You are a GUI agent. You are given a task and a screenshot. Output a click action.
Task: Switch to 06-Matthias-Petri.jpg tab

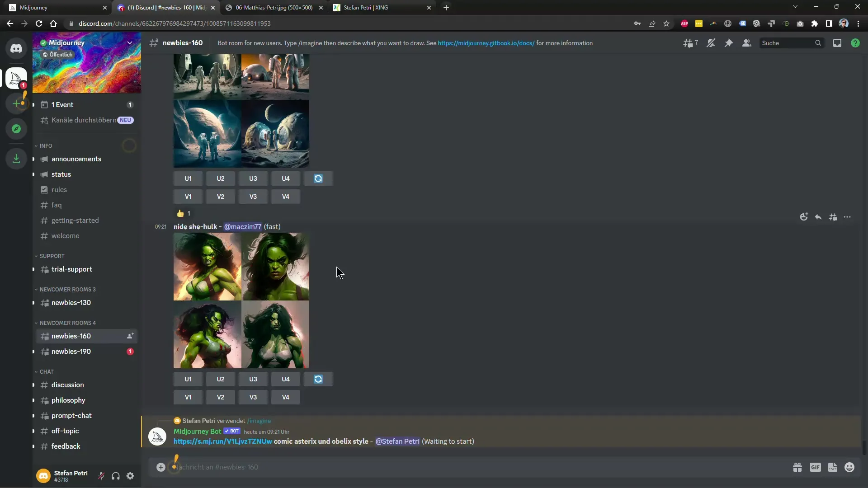(x=274, y=8)
